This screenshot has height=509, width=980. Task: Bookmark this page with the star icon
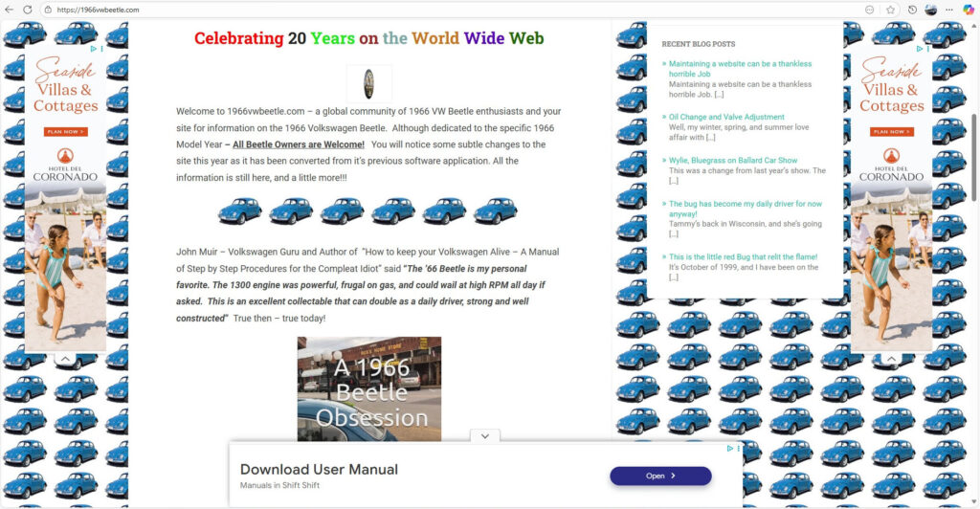pyautogui.click(x=890, y=10)
